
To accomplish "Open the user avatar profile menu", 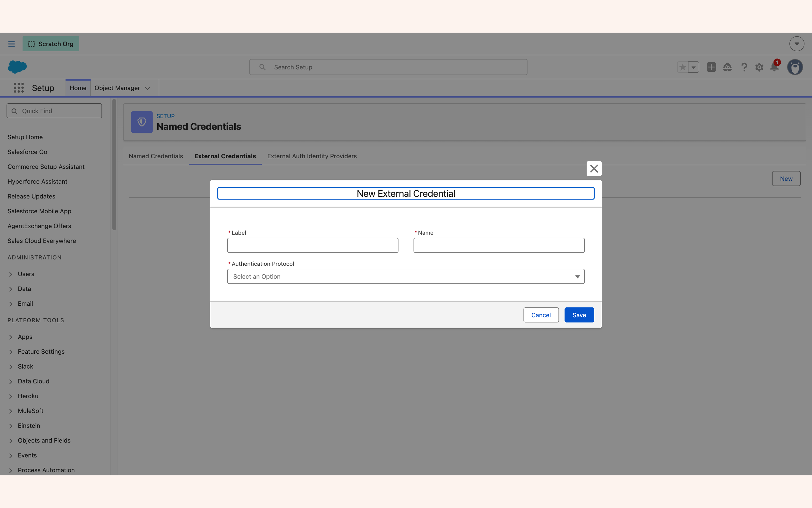I will tap(795, 67).
